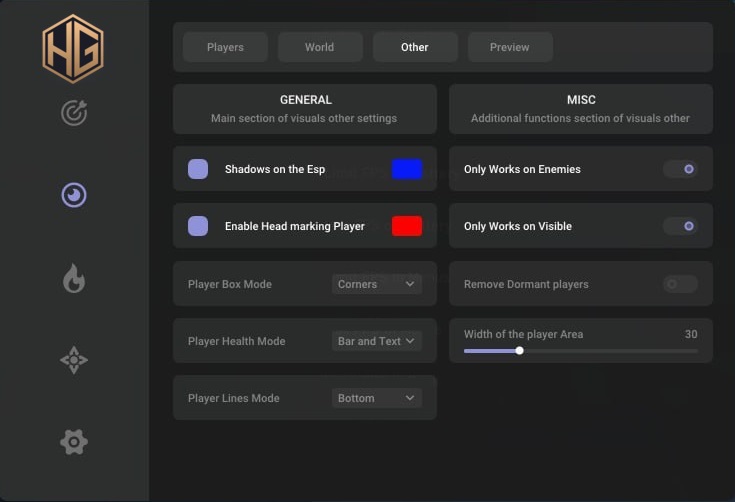Toggle Enable Head marking Player checkbox
This screenshot has width=735, height=502.
coord(198,226)
